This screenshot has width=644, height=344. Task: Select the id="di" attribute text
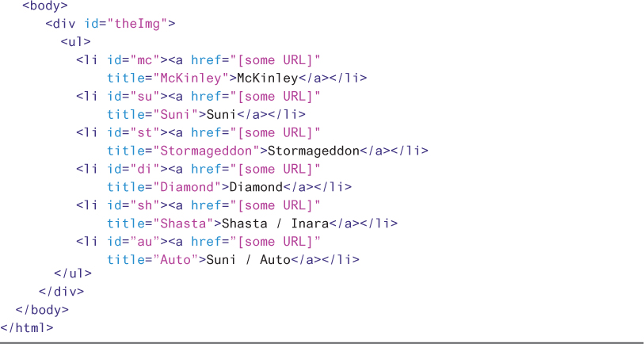pyautogui.click(x=134, y=169)
